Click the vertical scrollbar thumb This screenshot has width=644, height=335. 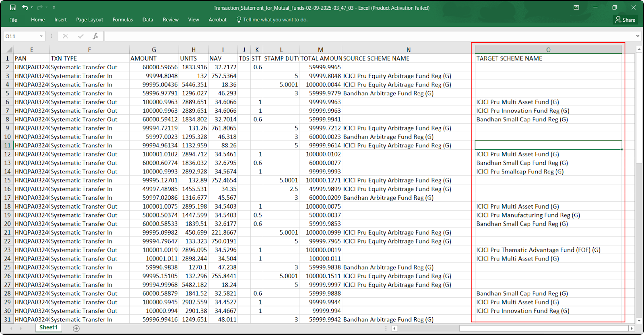[x=639, y=108]
